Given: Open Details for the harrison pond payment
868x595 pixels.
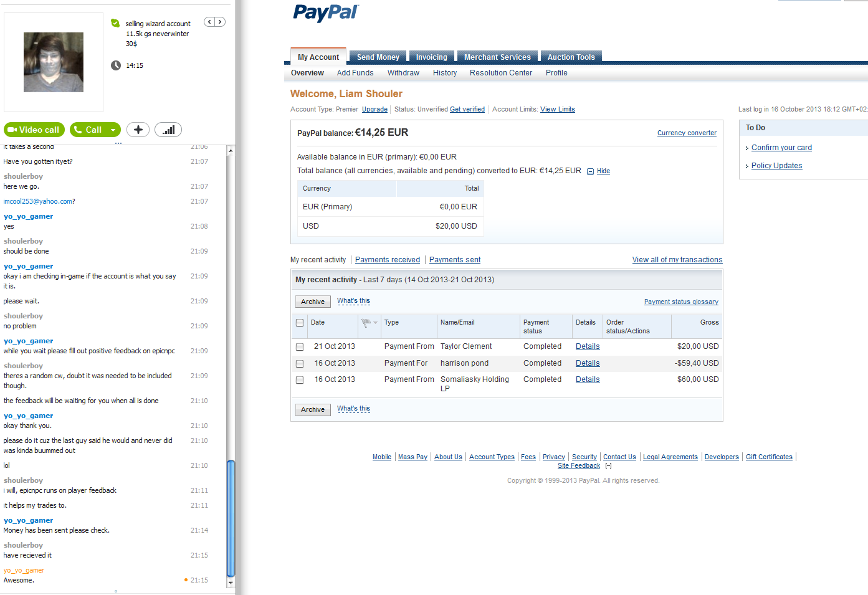Looking at the screenshot, I should (x=588, y=363).
